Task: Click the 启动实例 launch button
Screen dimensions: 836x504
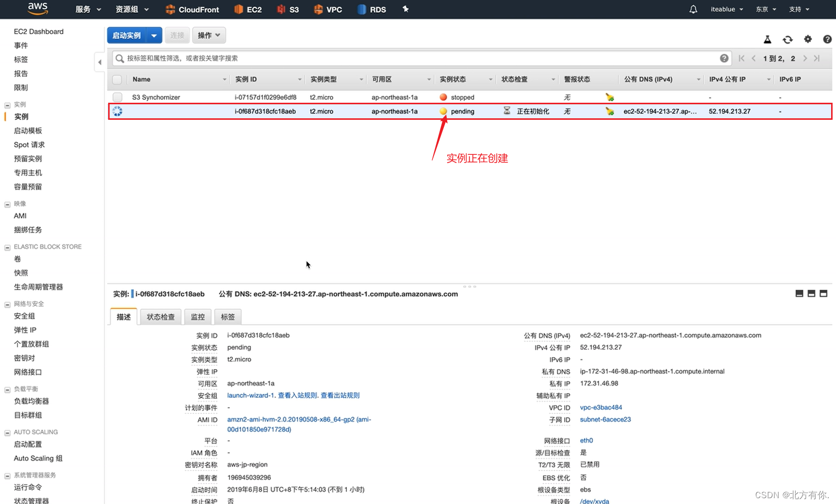Action: point(127,36)
